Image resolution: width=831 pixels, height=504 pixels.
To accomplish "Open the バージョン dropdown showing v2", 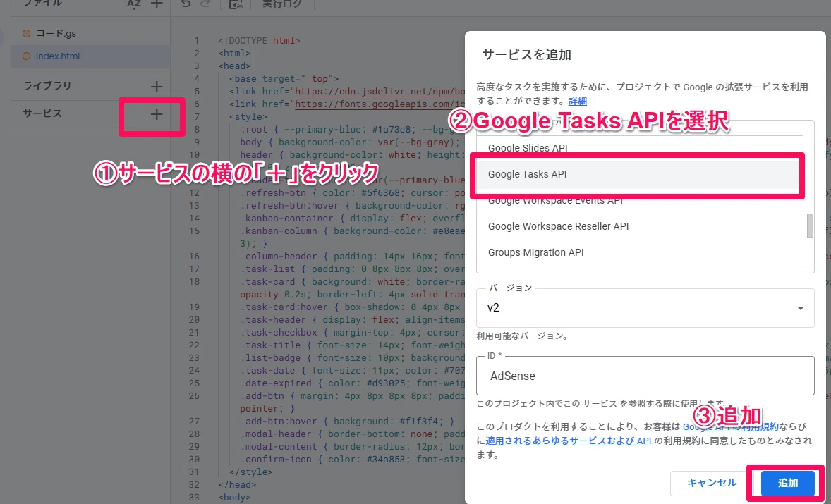I will pos(645,308).
